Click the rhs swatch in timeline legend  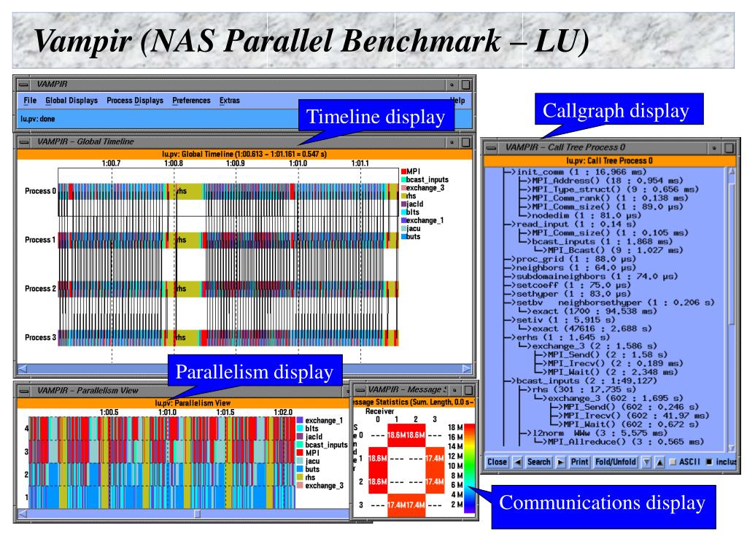pyautogui.click(x=403, y=195)
